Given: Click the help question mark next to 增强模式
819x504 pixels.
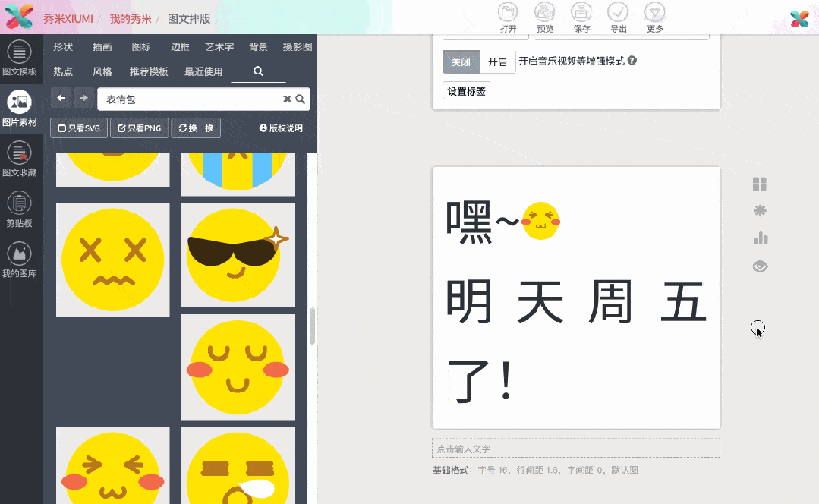Looking at the screenshot, I should 632,61.
